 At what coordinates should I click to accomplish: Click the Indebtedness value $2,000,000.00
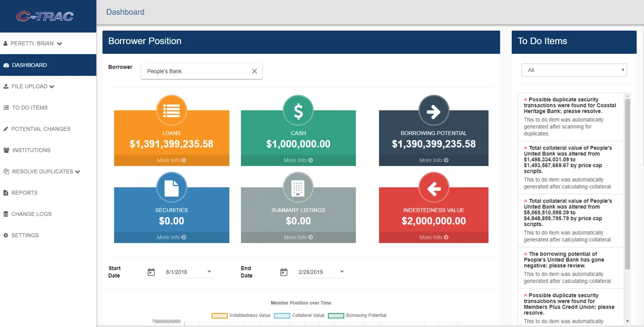[433, 222]
